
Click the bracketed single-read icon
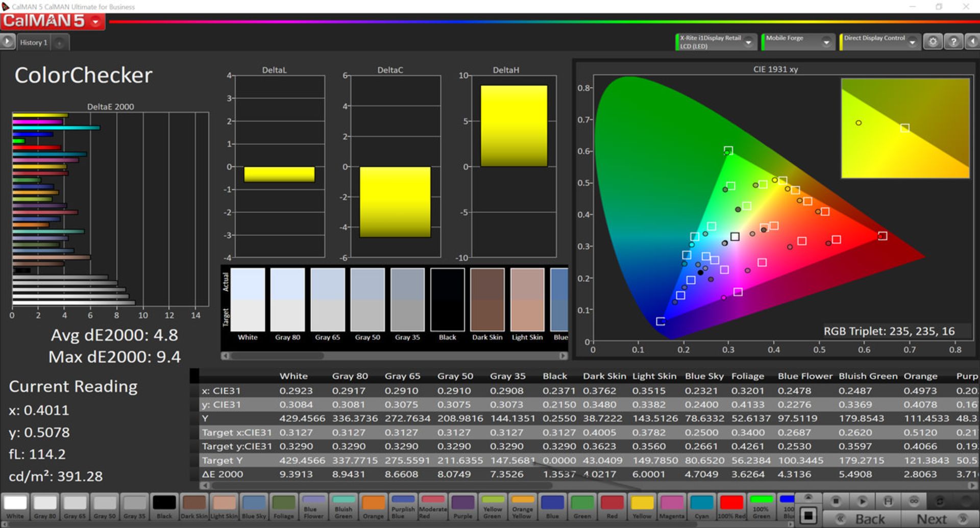coord(888,501)
